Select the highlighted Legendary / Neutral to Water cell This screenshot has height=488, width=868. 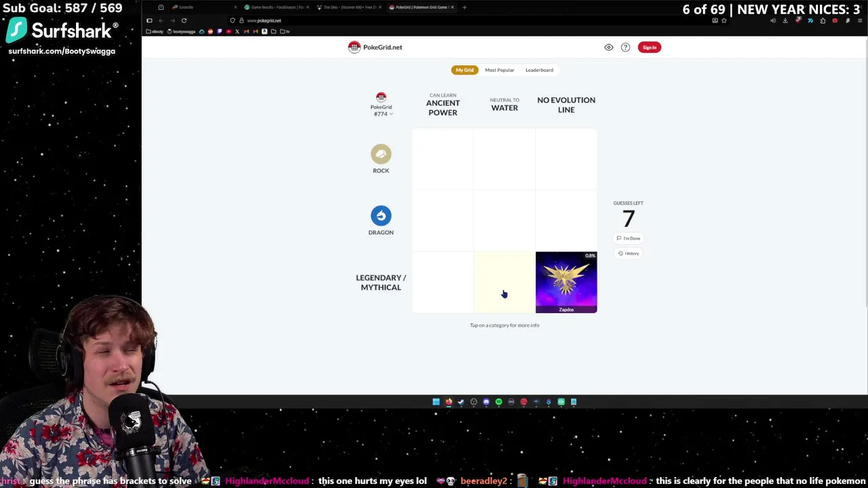tap(505, 282)
